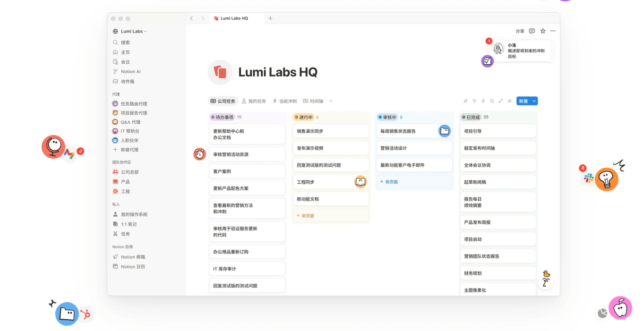Open the 起草新闻稿 card

pyautogui.click(x=498, y=182)
